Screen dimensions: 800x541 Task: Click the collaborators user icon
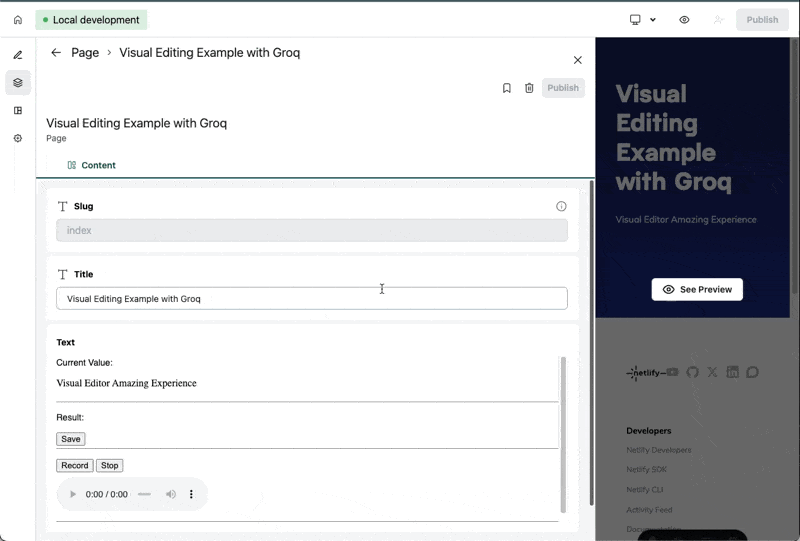point(719,20)
